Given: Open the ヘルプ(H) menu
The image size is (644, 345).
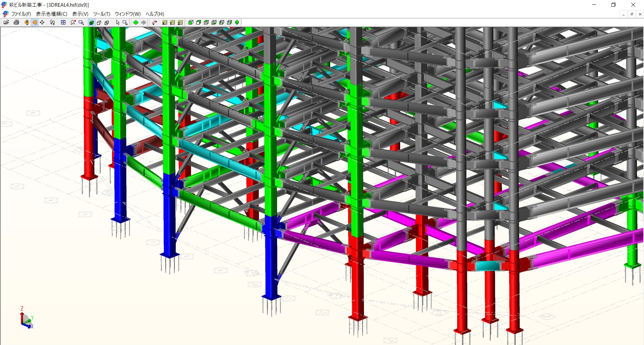Looking at the screenshot, I should click(x=155, y=14).
